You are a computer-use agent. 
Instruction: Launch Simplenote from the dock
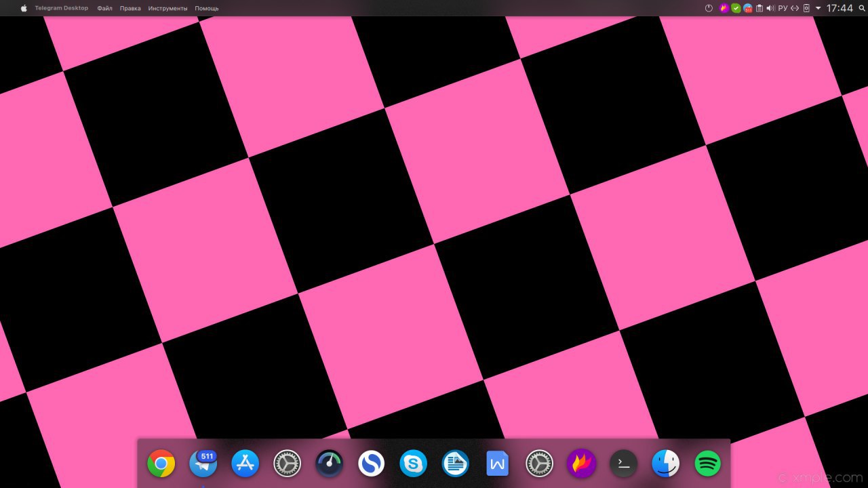click(x=371, y=464)
